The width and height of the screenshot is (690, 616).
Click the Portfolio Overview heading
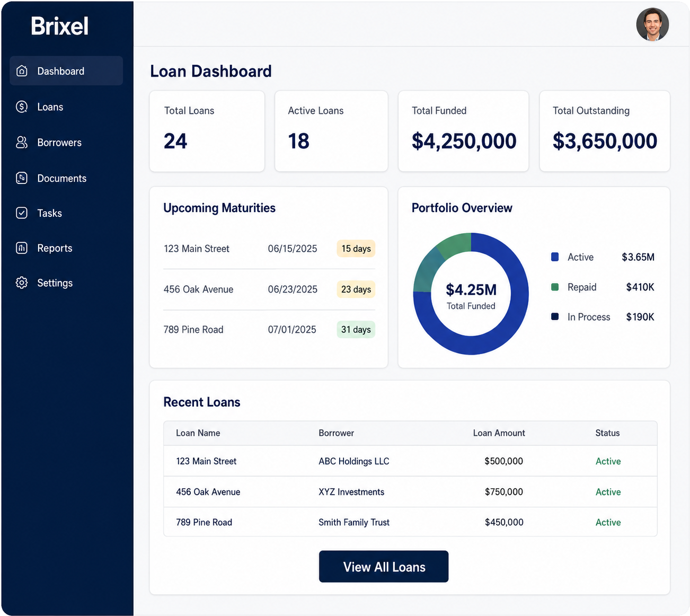click(462, 208)
